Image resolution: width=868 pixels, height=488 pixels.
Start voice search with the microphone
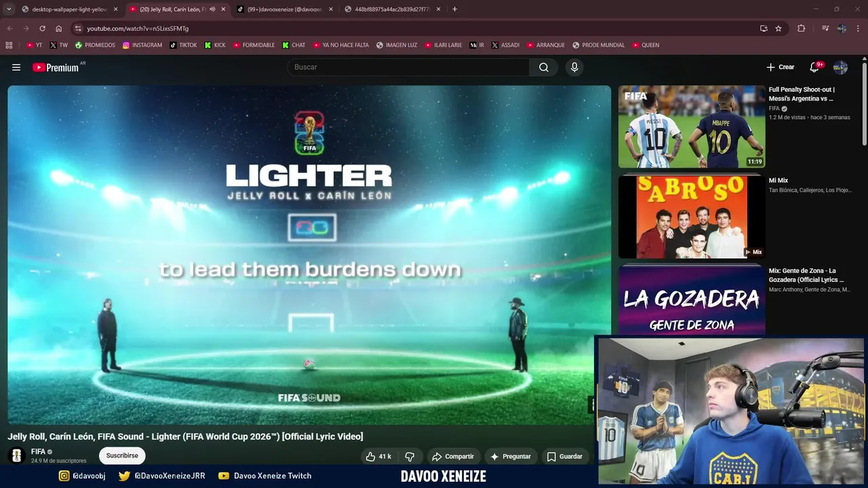coord(574,67)
